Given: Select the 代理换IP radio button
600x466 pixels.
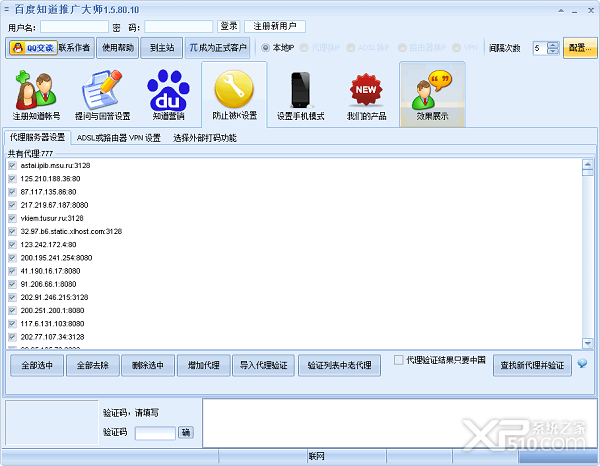Looking at the screenshot, I should [x=304, y=48].
